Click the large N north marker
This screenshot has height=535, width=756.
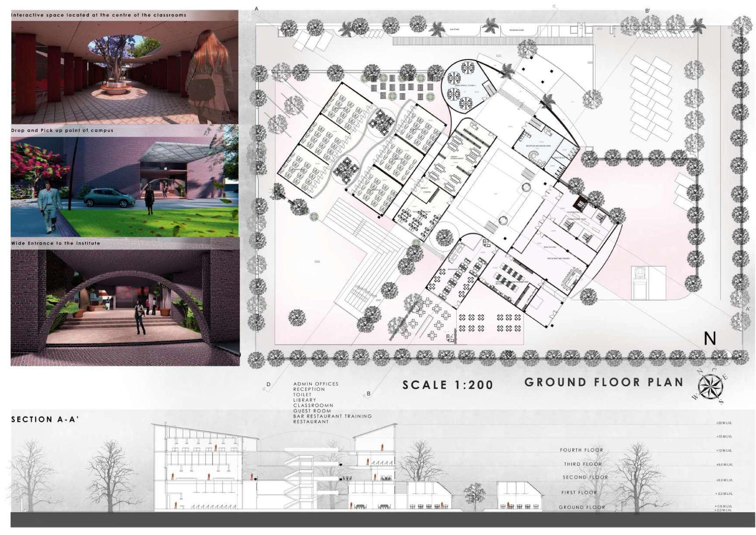click(710, 339)
